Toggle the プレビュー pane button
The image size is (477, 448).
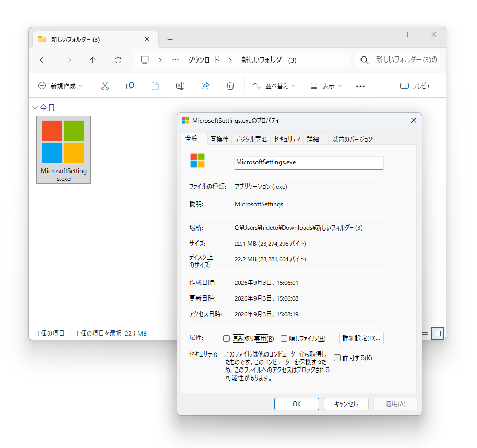pos(417,86)
